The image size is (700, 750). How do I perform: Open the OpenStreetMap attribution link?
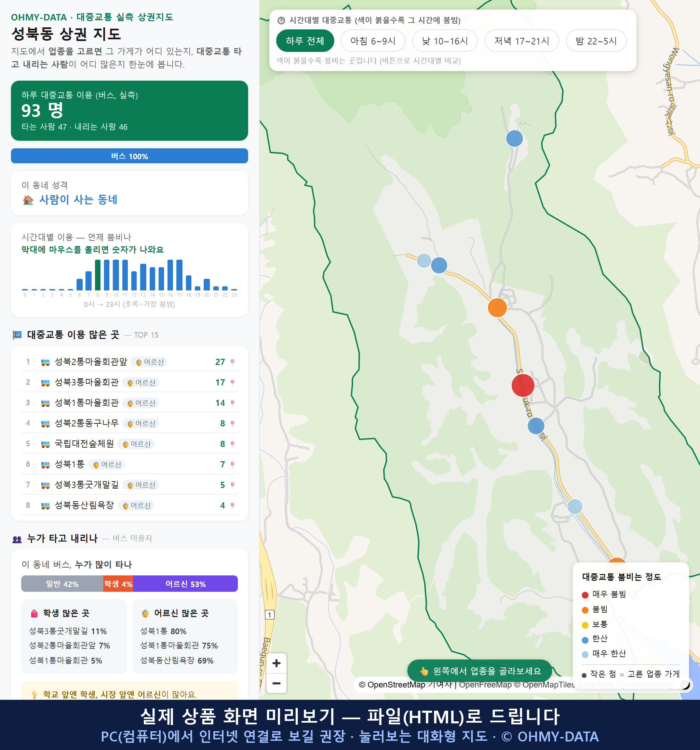click(x=406, y=685)
